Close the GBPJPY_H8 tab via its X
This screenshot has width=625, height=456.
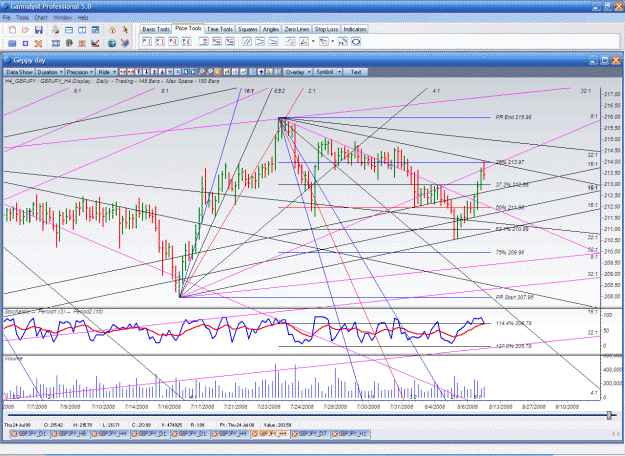click(x=54, y=434)
